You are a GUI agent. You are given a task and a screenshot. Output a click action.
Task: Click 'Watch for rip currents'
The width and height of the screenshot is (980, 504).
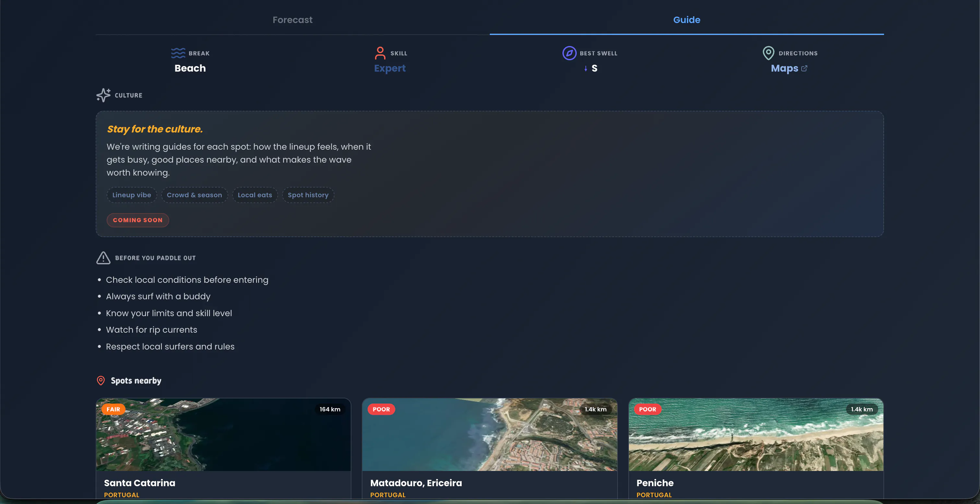(151, 330)
